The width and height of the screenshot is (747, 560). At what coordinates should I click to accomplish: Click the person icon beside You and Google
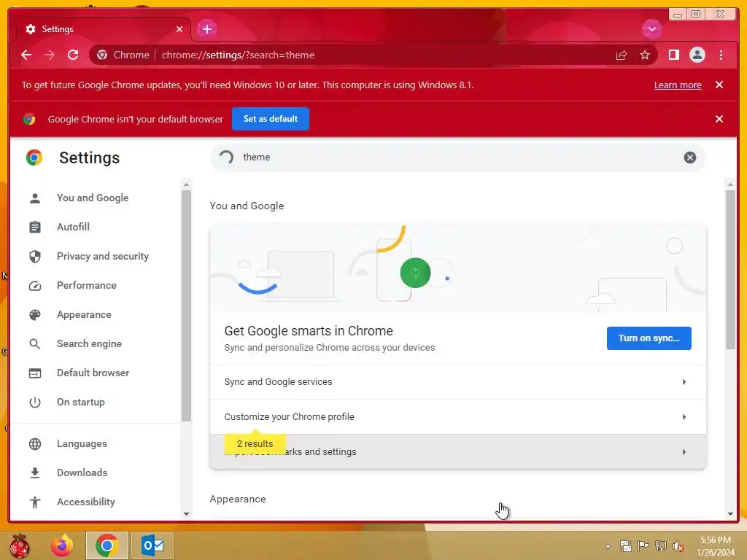[35, 198]
